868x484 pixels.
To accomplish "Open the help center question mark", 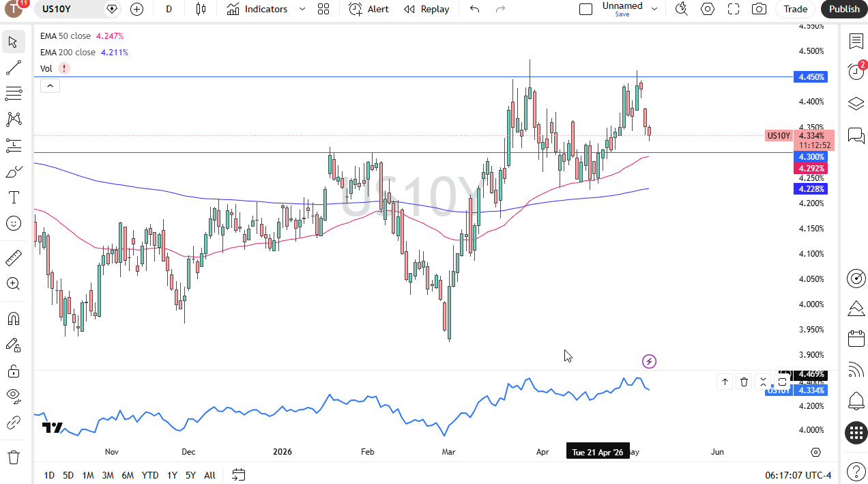I will point(856,471).
